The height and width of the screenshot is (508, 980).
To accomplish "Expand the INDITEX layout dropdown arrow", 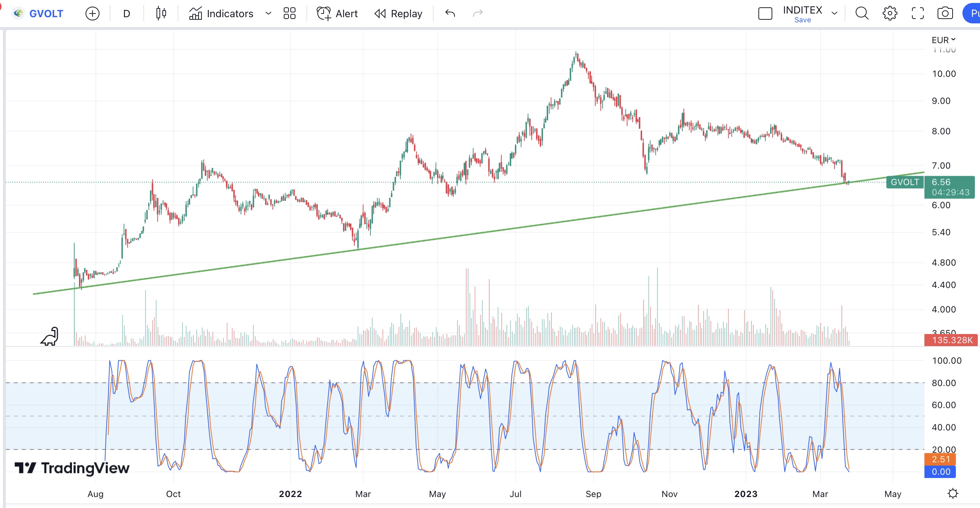I will pyautogui.click(x=834, y=14).
